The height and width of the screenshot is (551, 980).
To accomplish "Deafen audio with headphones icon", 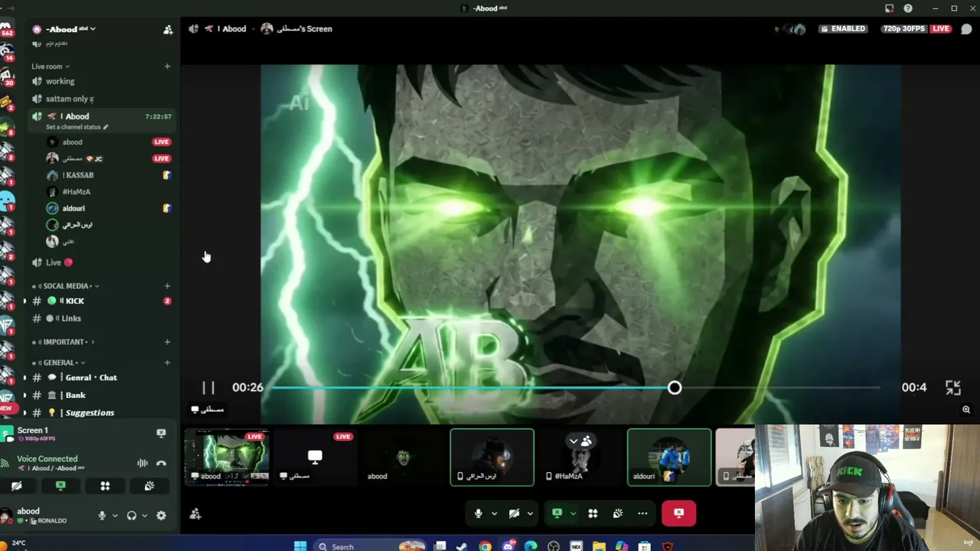I will [x=132, y=516].
